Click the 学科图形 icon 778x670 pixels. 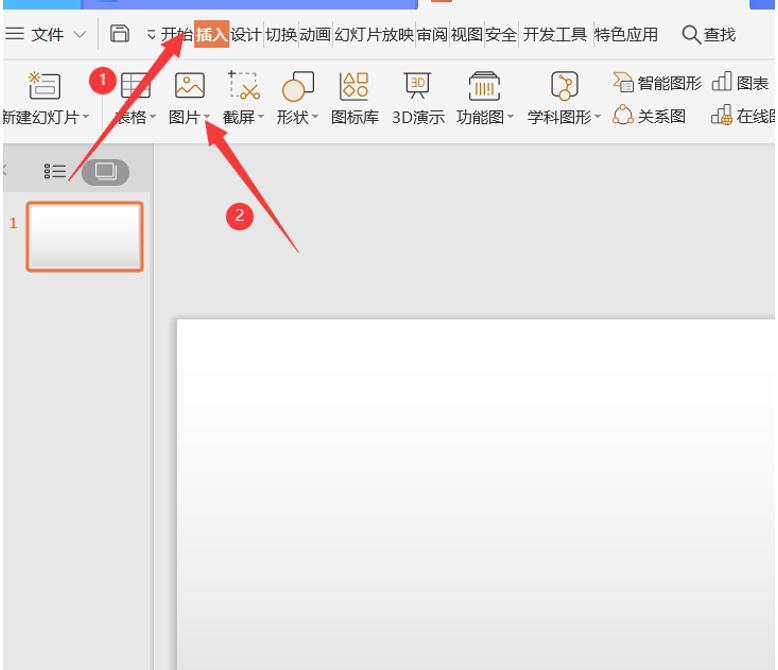(x=565, y=86)
